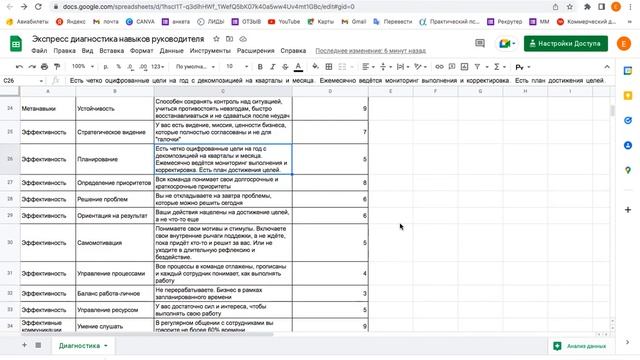Add a new sheet with the plus button
640x360 pixels.
24,345
